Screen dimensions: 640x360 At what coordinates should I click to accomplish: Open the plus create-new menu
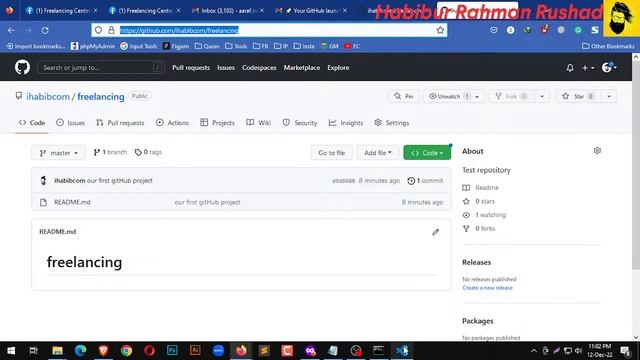pos(588,68)
